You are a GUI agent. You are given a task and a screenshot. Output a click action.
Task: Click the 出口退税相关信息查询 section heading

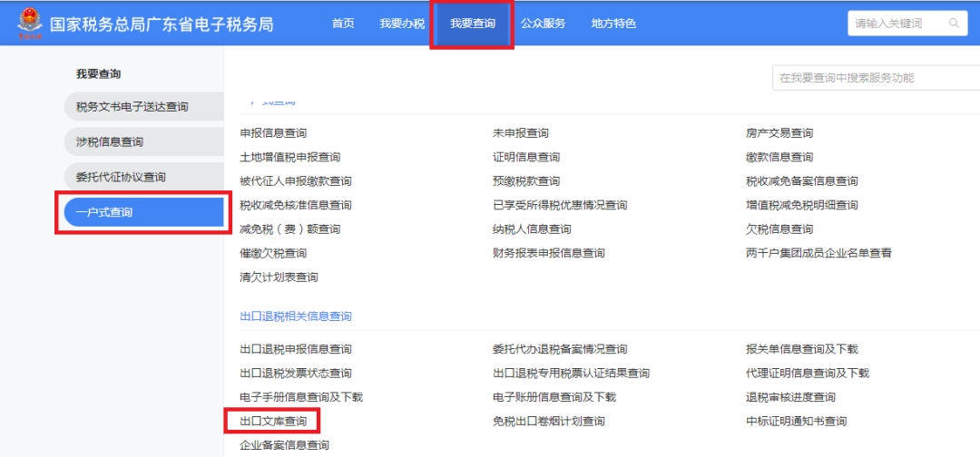coord(296,316)
